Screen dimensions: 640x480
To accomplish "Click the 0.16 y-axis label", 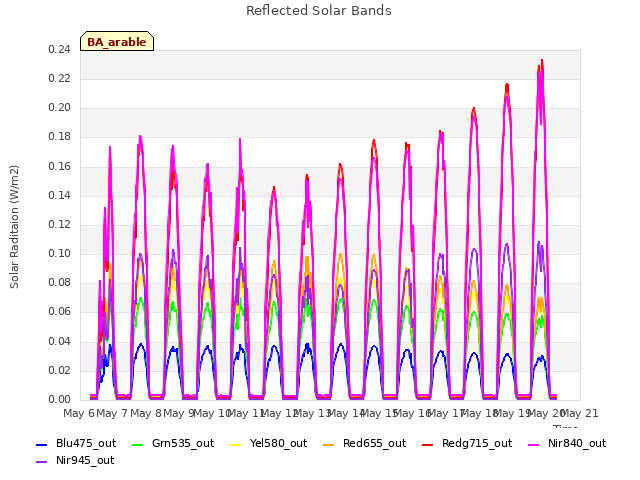I will coord(59,166).
